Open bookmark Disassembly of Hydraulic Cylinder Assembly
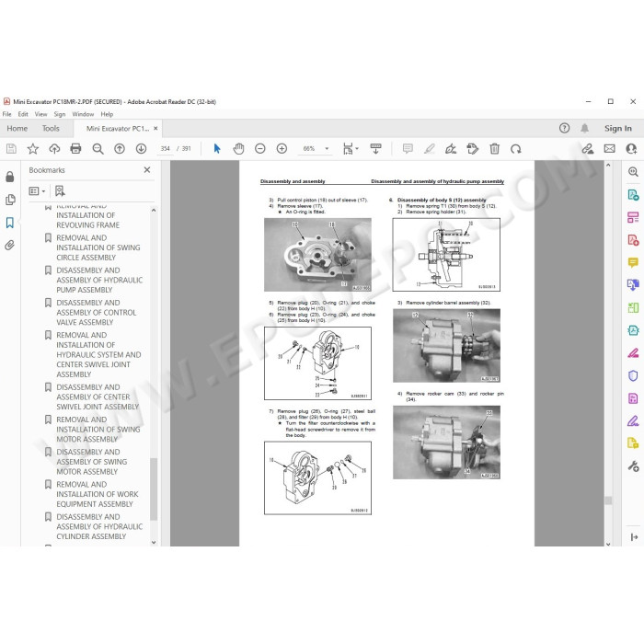Viewport: 644px width, 644px height. pos(99,526)
